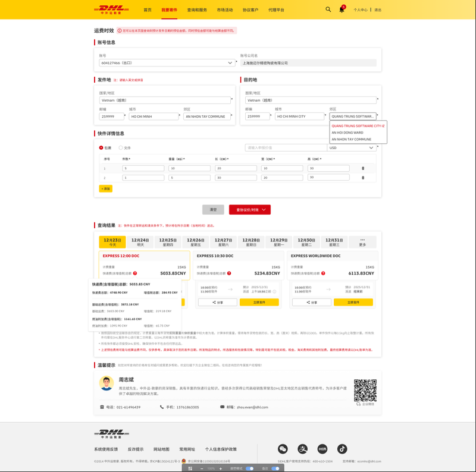
Task: Click the avatar of 周志斌
Action: [107, 383]
